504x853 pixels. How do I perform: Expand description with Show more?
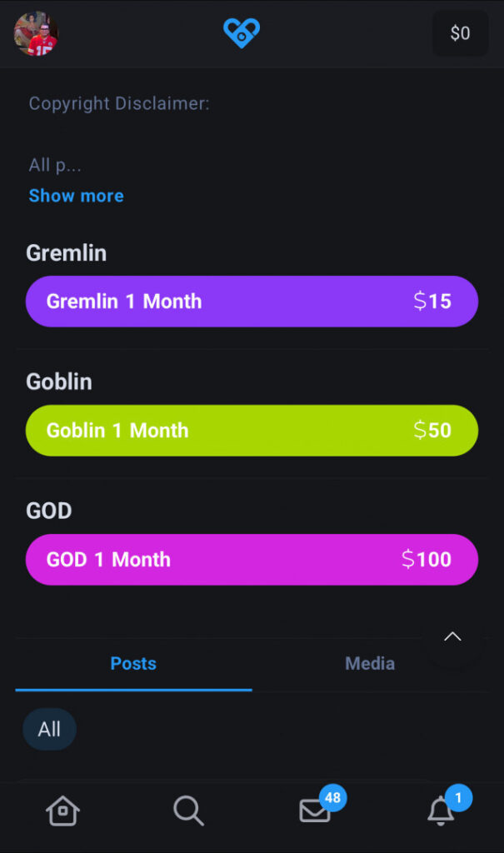pos(76,196)
